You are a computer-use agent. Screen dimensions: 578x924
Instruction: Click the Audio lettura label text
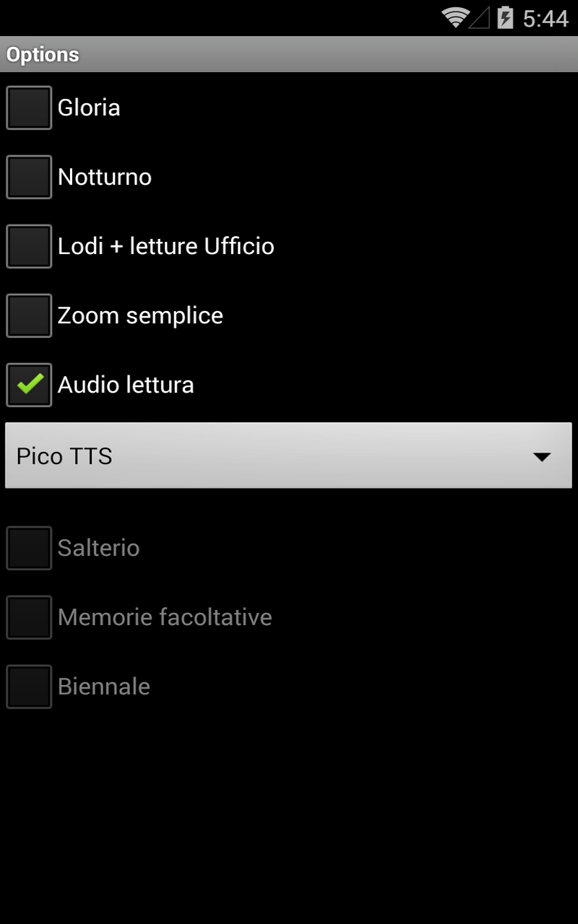[x=126, y=385]
